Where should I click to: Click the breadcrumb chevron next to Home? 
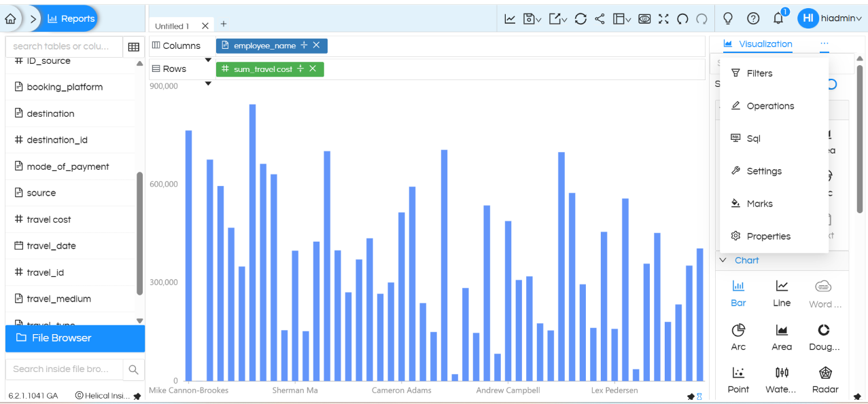[x=34, y=19]
